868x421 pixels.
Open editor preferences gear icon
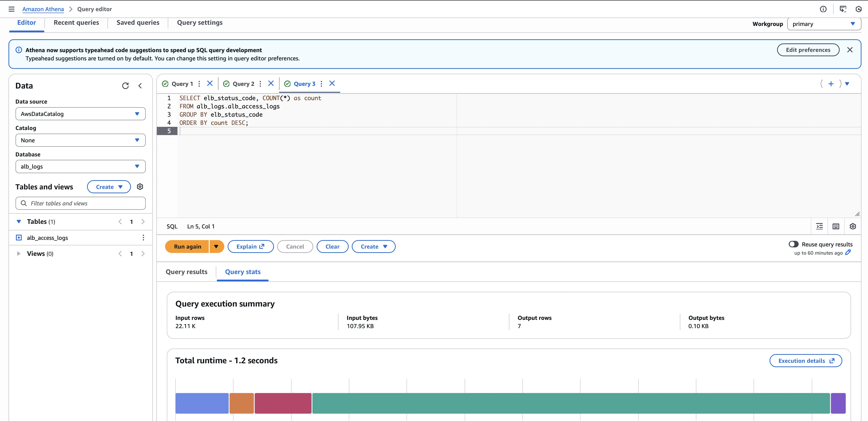(853, 226)
